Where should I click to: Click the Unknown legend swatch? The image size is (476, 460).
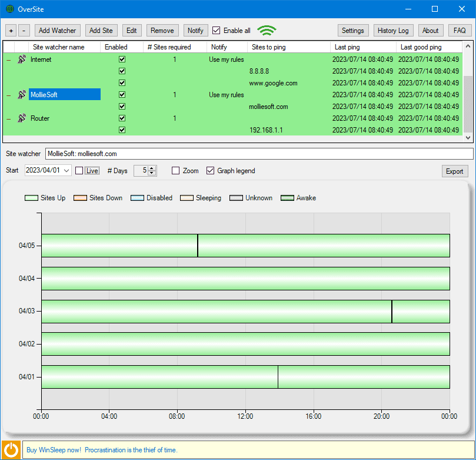click(x=236, y=198)
